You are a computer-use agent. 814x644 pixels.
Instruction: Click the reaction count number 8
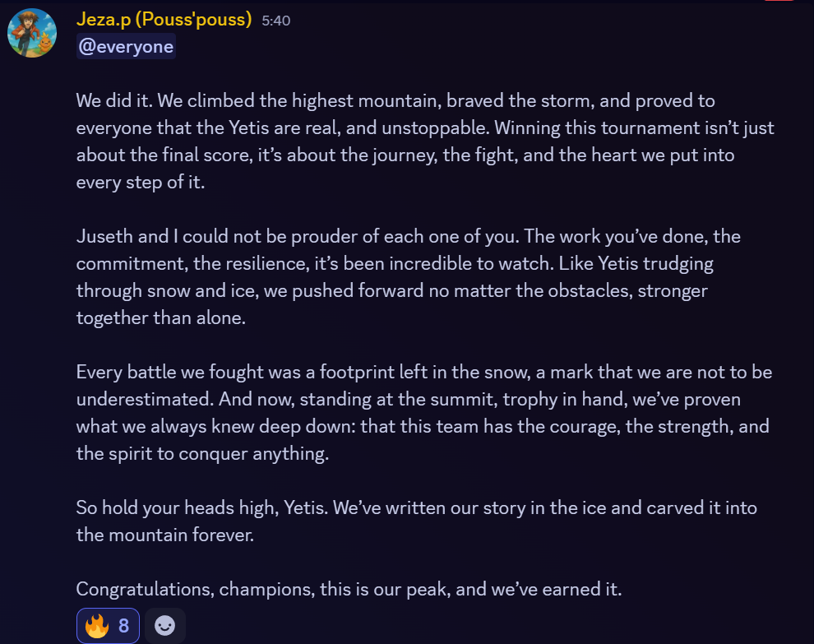pos(123,626)
